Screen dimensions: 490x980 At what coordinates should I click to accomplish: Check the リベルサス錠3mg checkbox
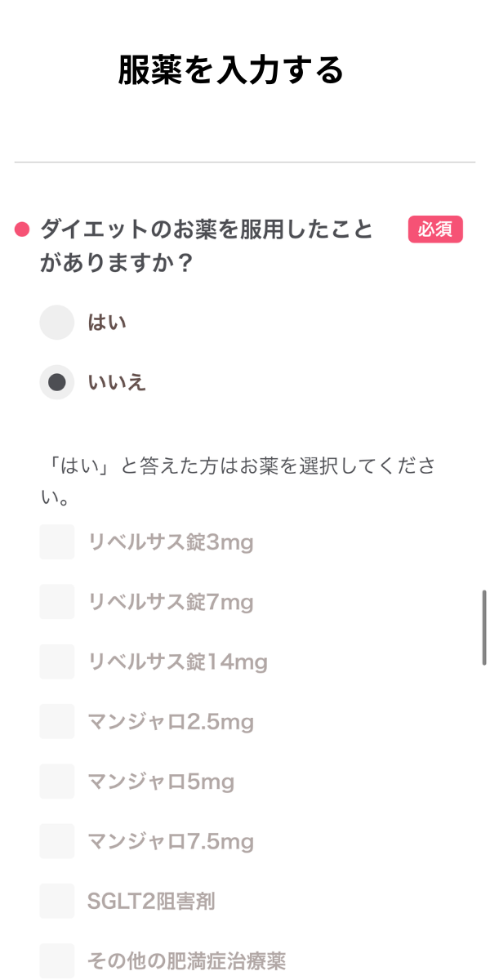tap(57, 542)
